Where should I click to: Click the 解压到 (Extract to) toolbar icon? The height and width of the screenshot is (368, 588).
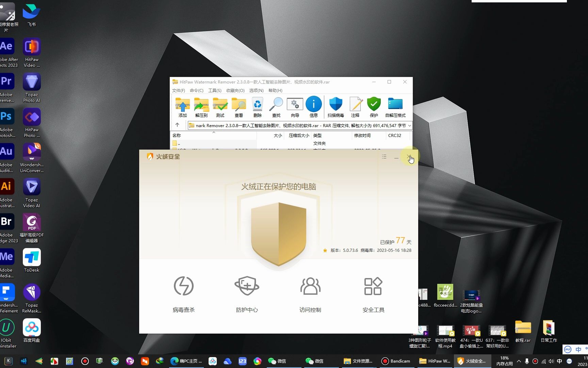coord(201,107)
